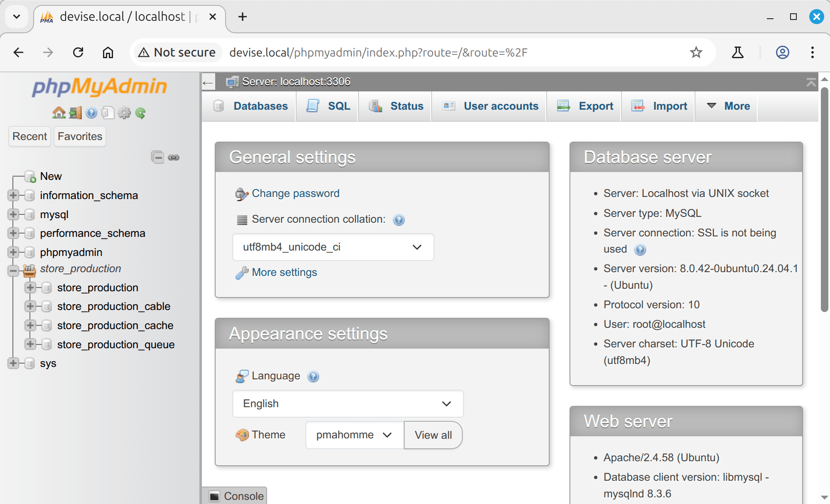The height and width of the screenshot is (504, 830).
Task: Open the server connection collation dropdown
Action: click(333, 247)
